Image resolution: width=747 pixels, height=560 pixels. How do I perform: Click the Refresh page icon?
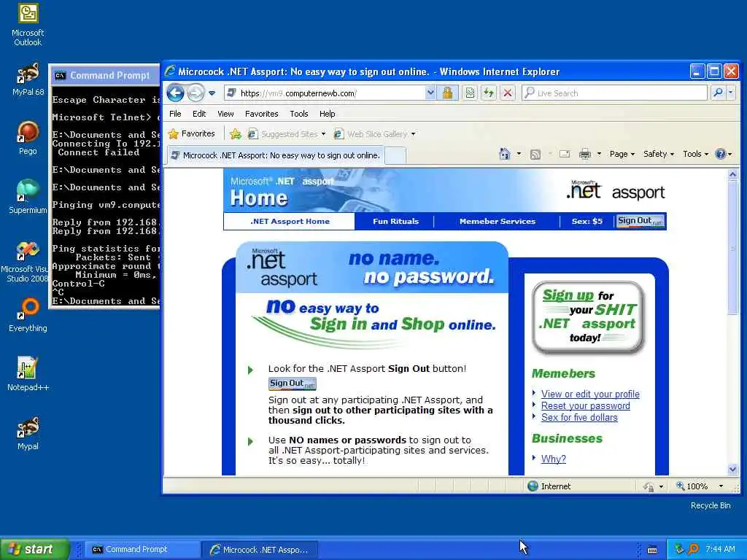(x=489, y=93)
